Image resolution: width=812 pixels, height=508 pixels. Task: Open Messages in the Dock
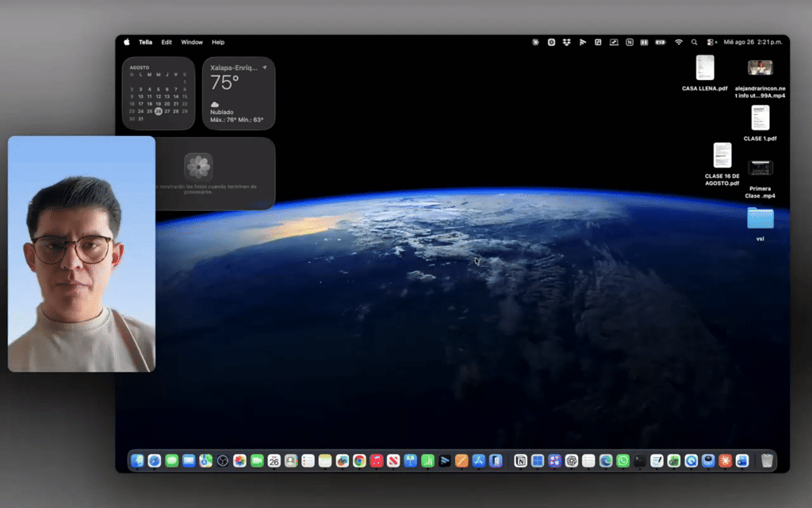(x=171, y=460)
